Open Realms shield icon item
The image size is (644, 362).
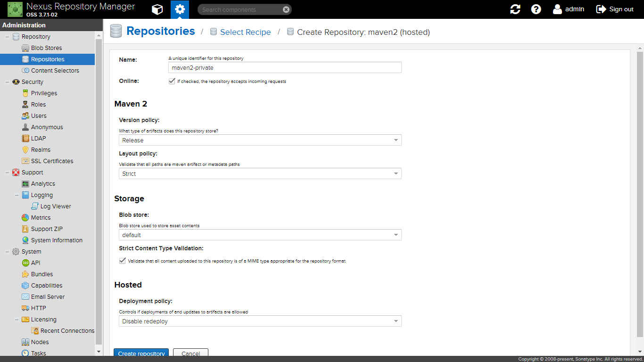25,150
